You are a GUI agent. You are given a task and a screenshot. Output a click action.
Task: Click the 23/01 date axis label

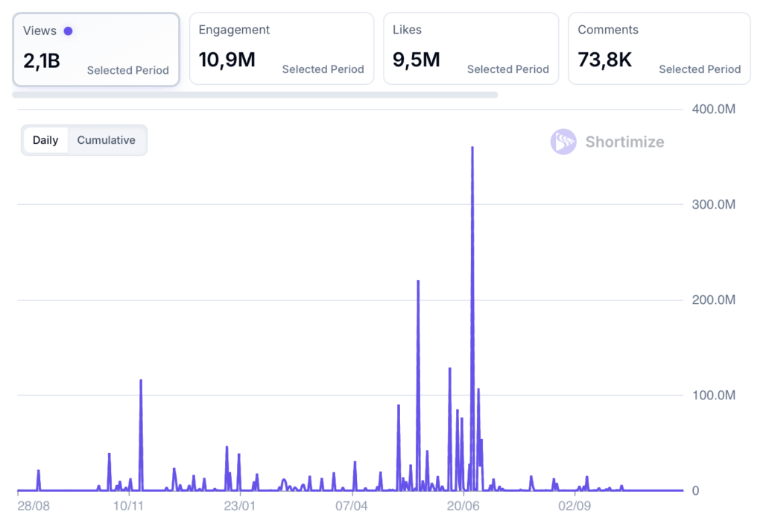click(x=239, y=506)
